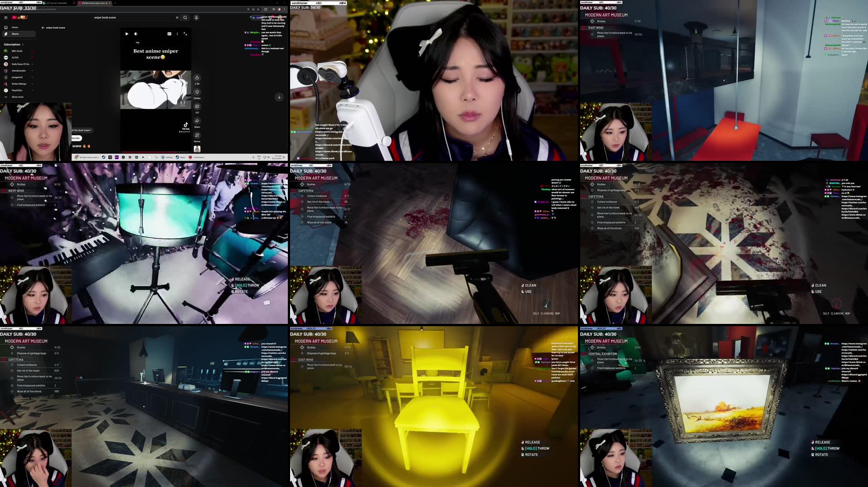Viewport: 868px width, 487px height.
Task: Mute the Shorts video volume
Action: click(136, 34)
